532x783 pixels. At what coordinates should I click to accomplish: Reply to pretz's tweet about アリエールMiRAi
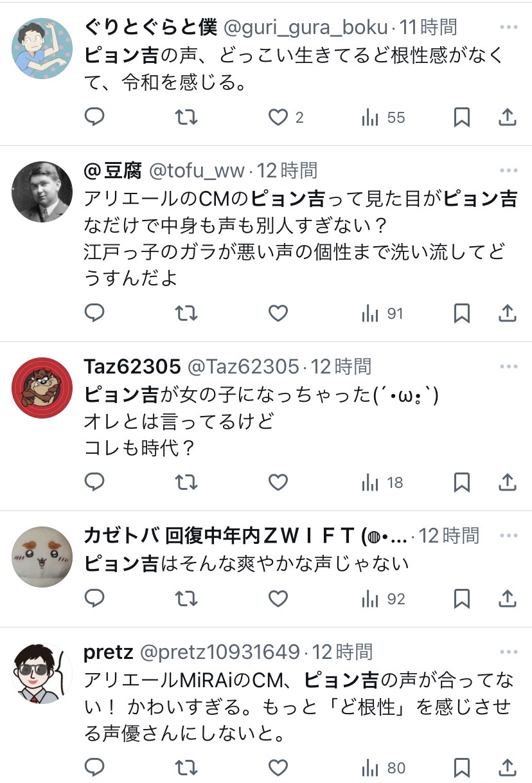coord(94,768)
